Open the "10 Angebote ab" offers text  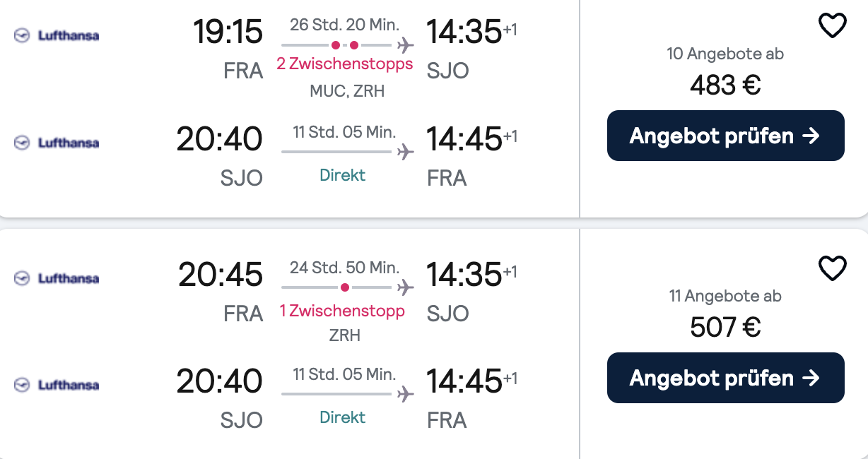coord(725,54)
